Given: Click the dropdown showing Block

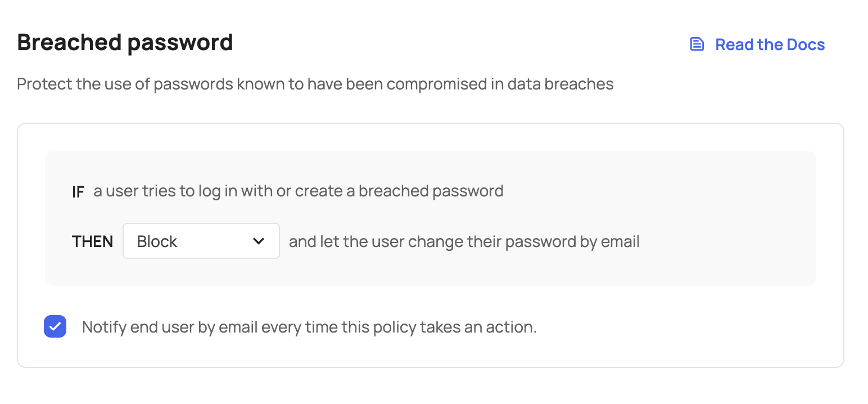Looking at the screenshot, I should 201,241.
